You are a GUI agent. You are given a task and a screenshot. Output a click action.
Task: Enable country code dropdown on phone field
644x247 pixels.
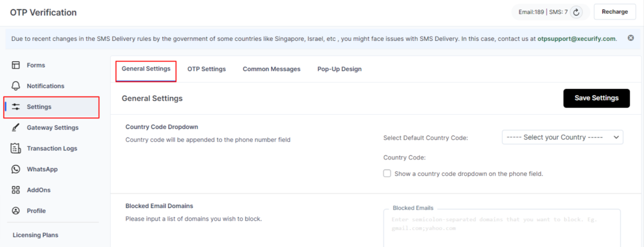tap(387, 174)
